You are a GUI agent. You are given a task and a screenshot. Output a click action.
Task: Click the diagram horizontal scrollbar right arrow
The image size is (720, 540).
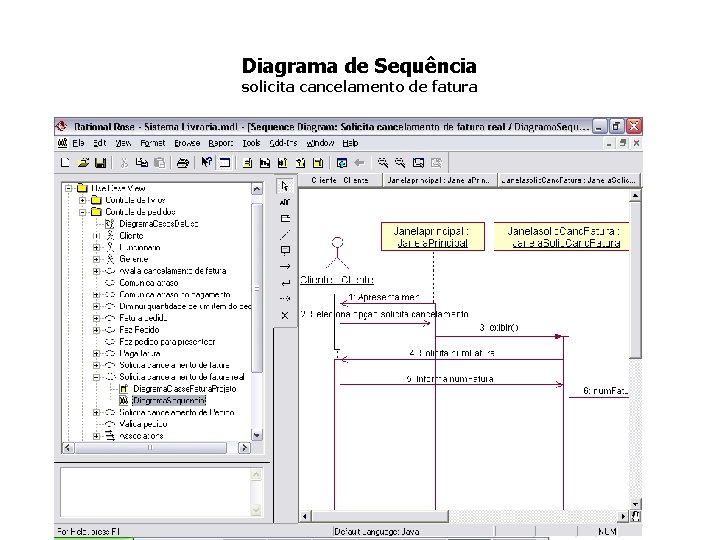[x=623, y=516]
